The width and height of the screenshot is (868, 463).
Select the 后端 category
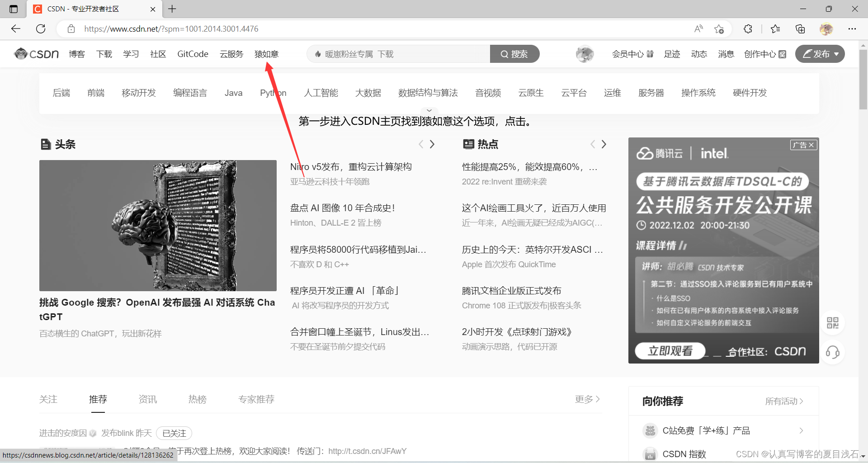(x=61, y=93)
